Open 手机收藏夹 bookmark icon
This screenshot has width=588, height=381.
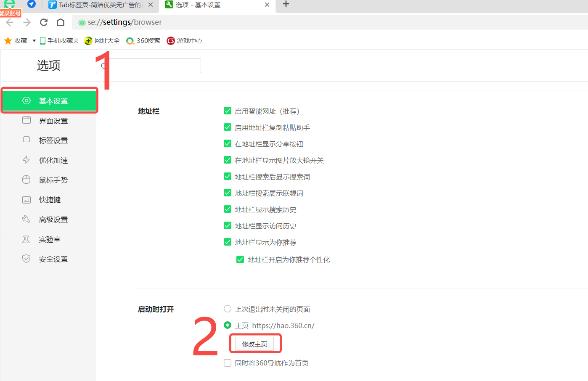click(x=42, y=41)
